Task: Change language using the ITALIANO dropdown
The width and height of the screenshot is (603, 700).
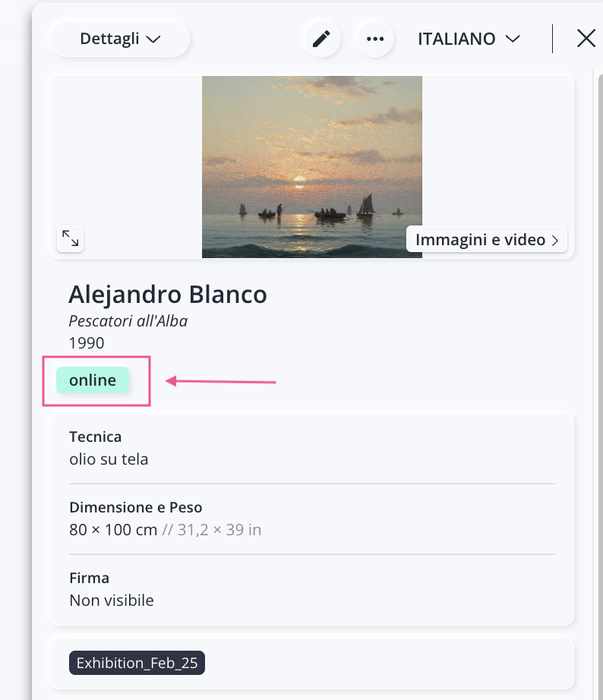Action: [x=469, y=39]
